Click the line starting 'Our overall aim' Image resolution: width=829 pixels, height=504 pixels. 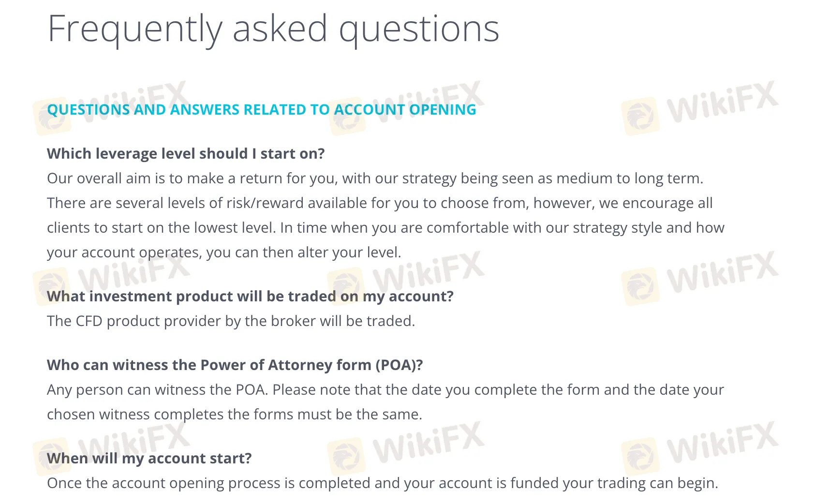(x=375, y=178)
